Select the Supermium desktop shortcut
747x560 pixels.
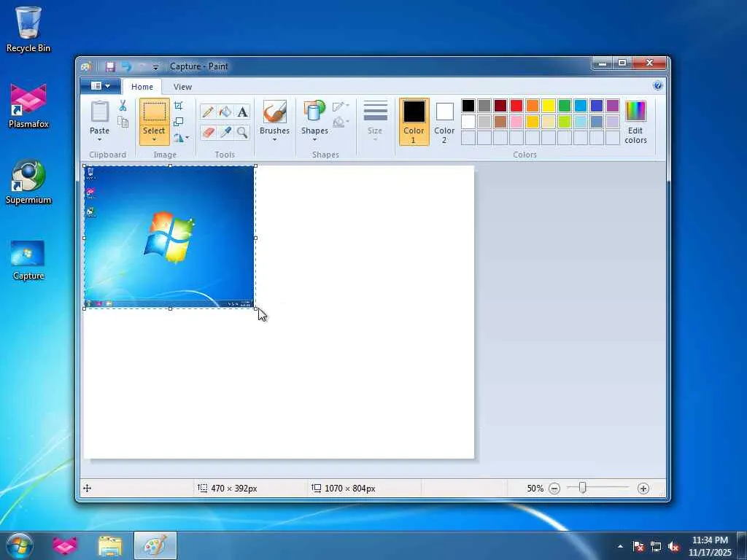(x=28, y=182)
